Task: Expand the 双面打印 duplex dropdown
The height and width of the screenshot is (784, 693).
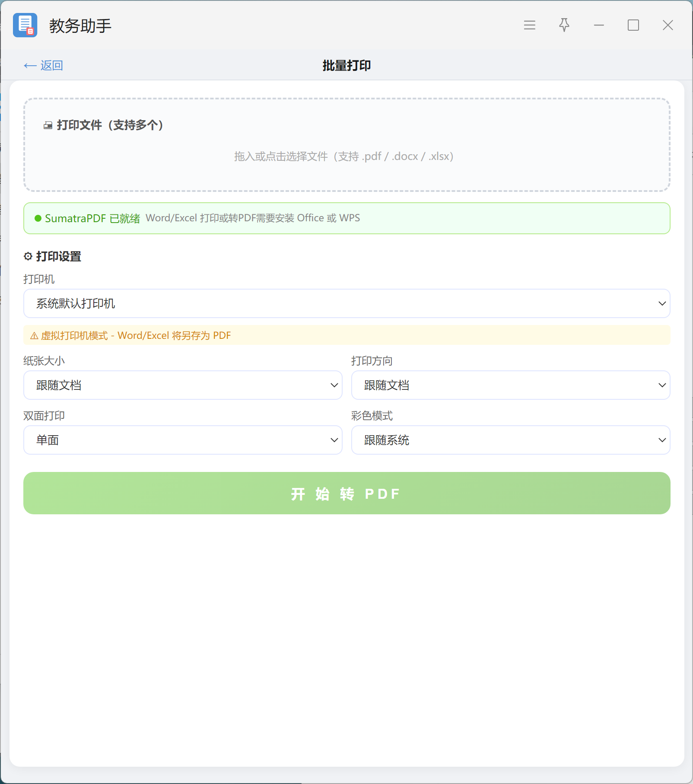Action: click(x=183, y=440)
